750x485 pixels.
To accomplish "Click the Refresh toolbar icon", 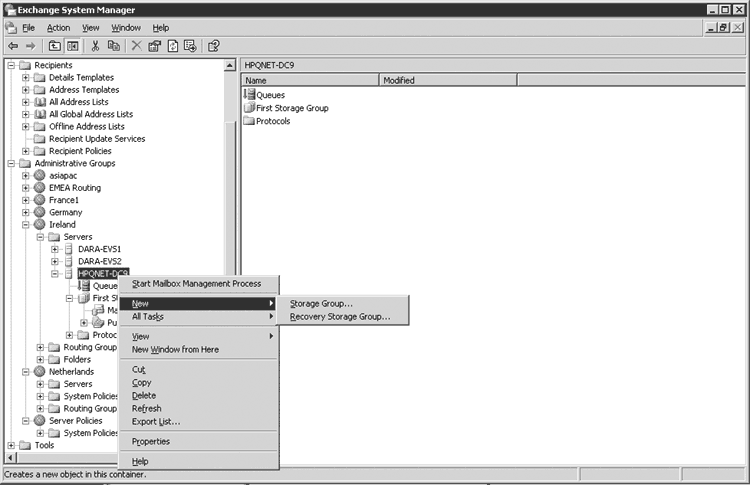I will pos(172,45).
